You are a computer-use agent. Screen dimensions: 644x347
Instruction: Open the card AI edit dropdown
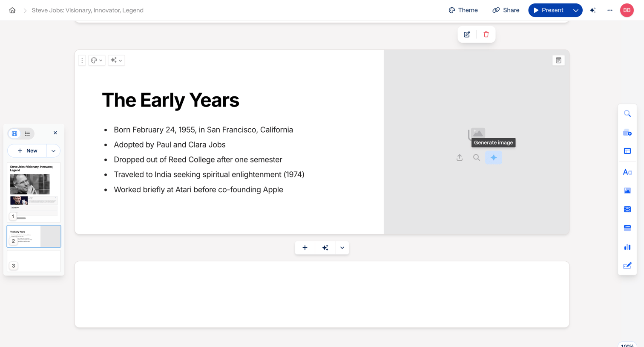point(116,61)
